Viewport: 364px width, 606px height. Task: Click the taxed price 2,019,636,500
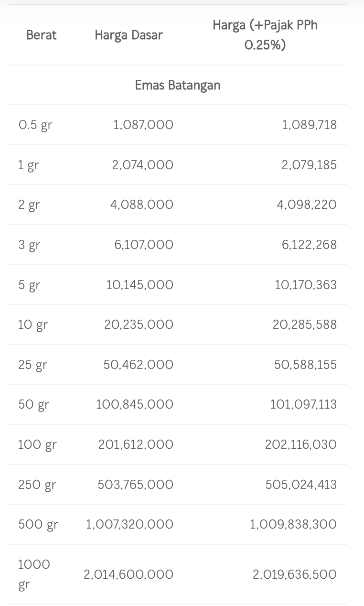(x=295, y=574)
